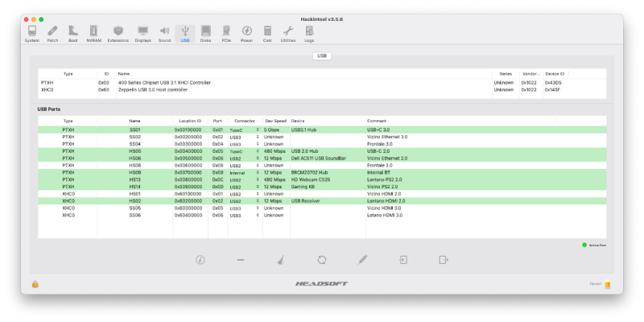
Task: Open the Patch toolbar section
Action: tap(52, 34)
